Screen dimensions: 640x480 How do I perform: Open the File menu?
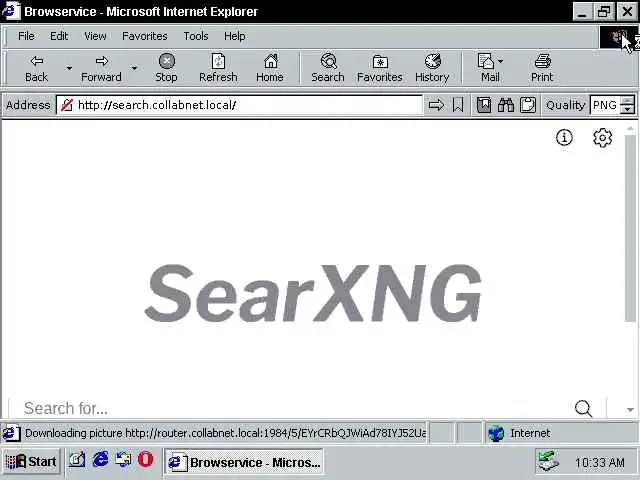26,36
